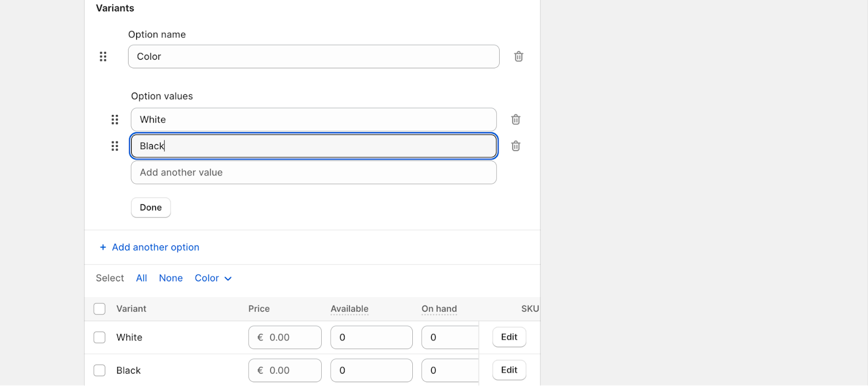The width and height of the screenshot is (868, 386).
Task: Click the Option name Color field
Action: pyautogui.click(x=314, y=56)
